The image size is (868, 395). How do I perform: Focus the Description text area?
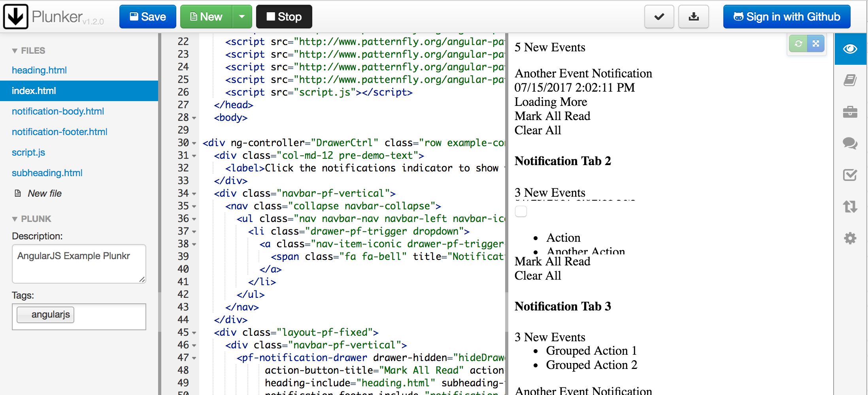pos(79,263)
